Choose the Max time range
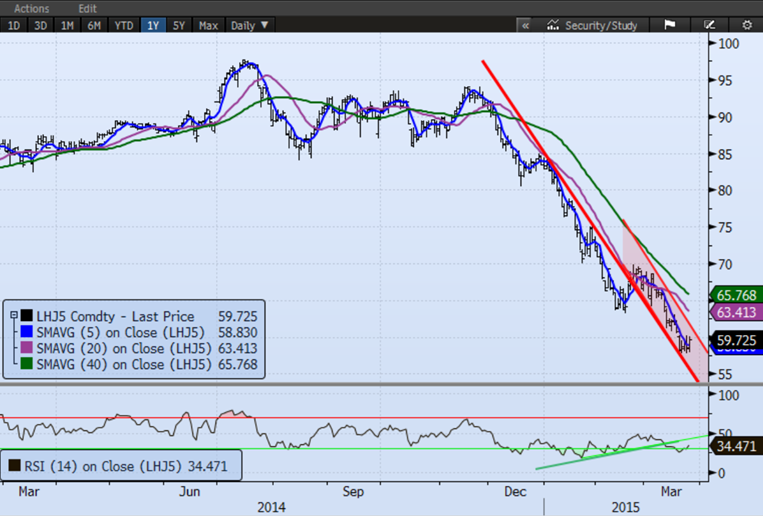This screenshot has width=763, height=516. (x=208, y=24)
